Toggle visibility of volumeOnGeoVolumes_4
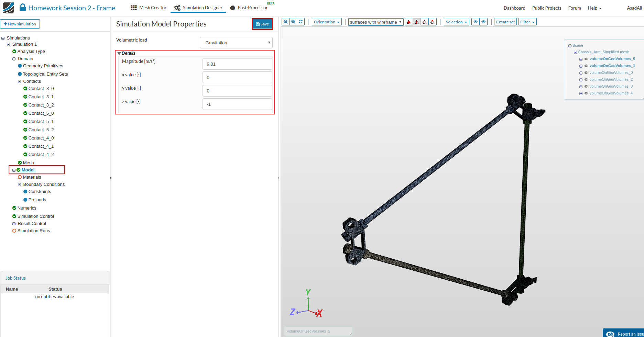Screen dimensions: 644x337 (586, 93)
